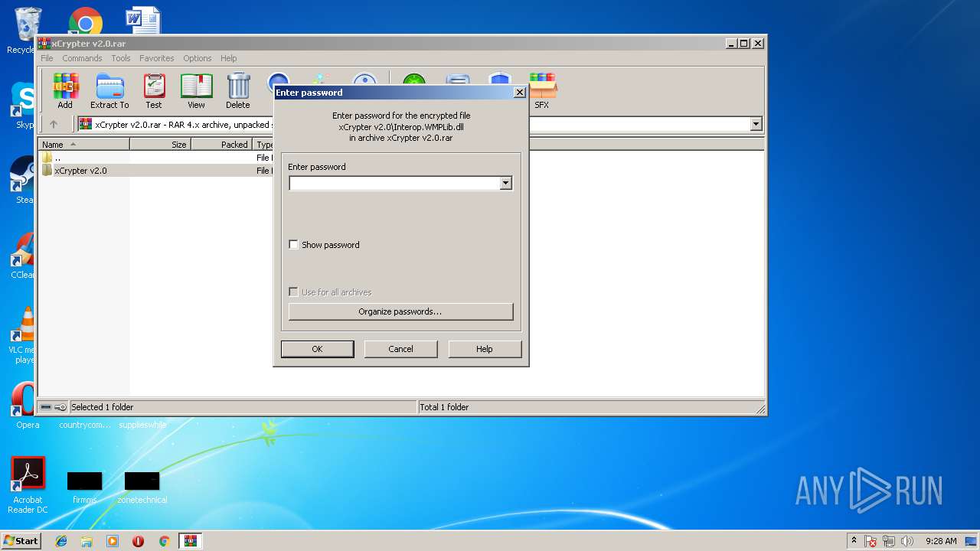The height and width of the screenshot is (551, 980).
Task: Open the volume speaker tray icon
Action: [907, 541]
